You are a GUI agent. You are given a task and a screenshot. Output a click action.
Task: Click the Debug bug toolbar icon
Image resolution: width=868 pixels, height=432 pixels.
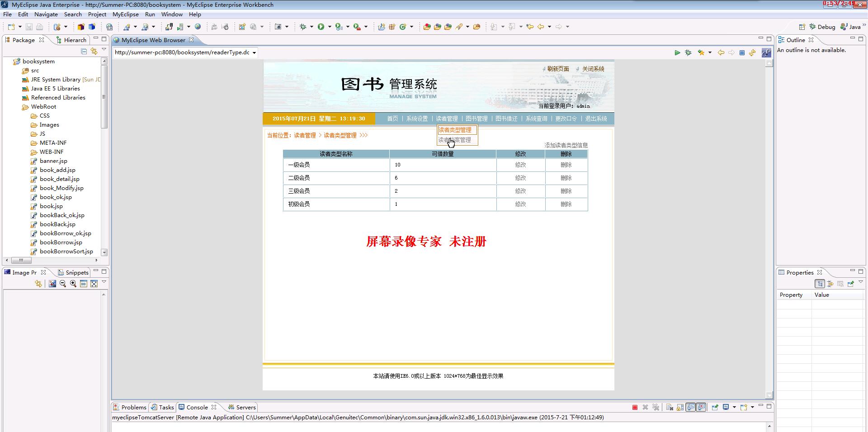[303, 27]
